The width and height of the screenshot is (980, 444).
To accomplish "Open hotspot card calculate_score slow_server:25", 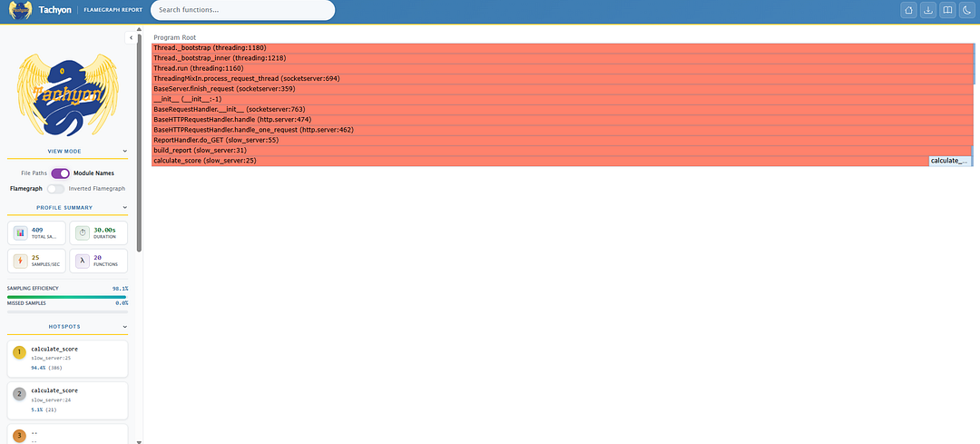I will pos(67,360).
